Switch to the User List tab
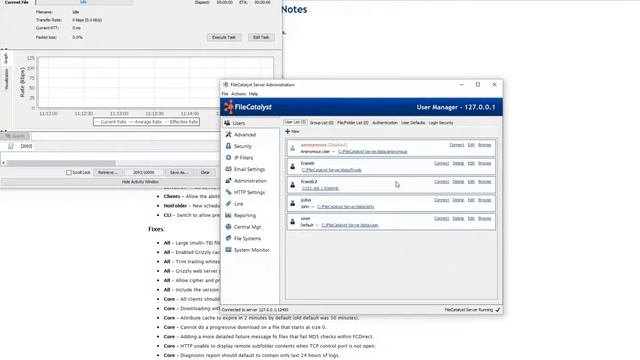The image size is (640, 360). coord(295,122)
